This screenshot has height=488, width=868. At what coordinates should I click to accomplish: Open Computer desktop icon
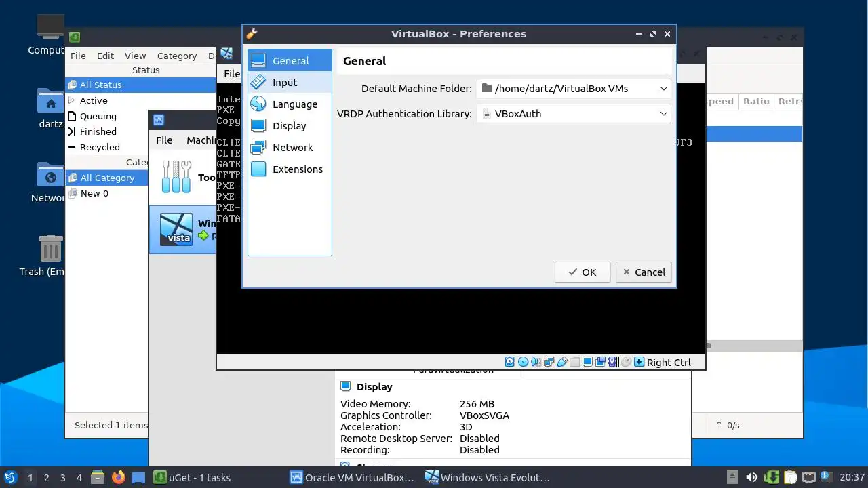tap(50, 35)
